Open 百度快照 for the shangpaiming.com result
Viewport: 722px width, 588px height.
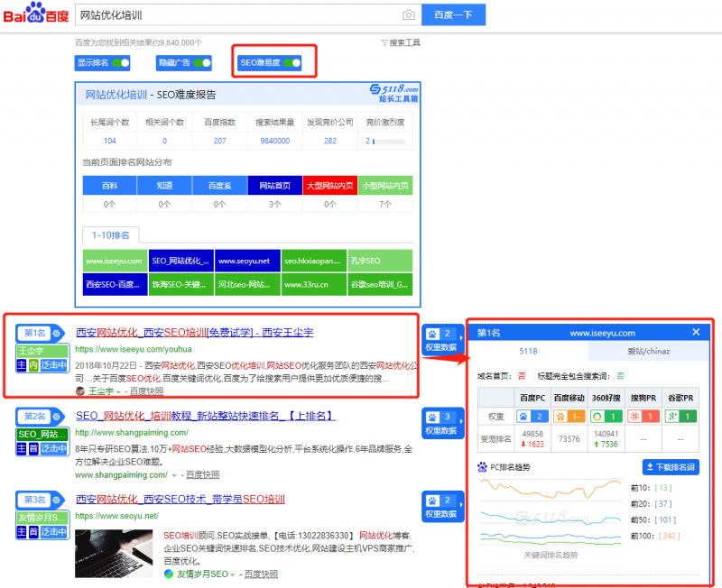tap(202, 474)
